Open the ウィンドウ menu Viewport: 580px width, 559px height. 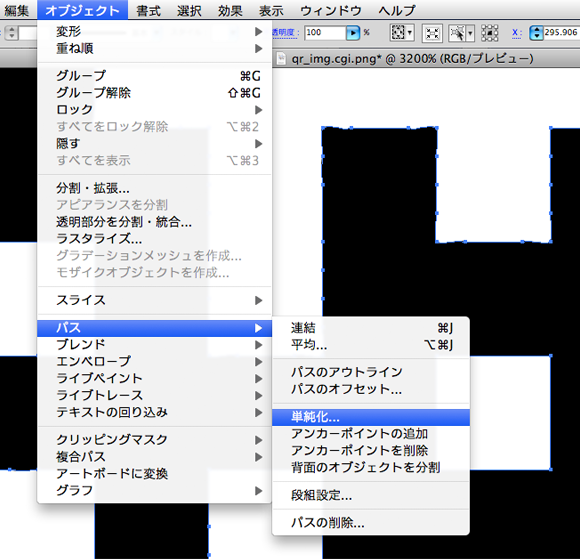click(331, 10)
